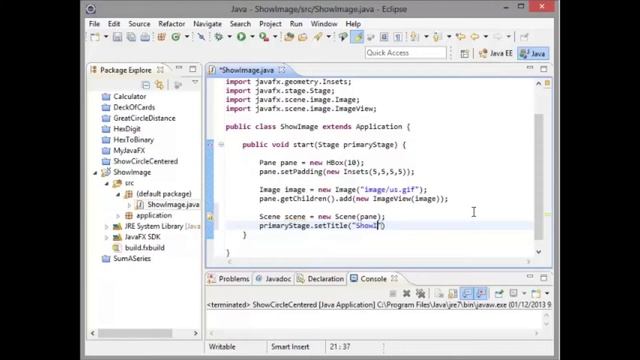The image size is (640, 360).
Task: Click the Search flashlight toolbar icon
Action: pyautogui.click(x=318, y=37)
